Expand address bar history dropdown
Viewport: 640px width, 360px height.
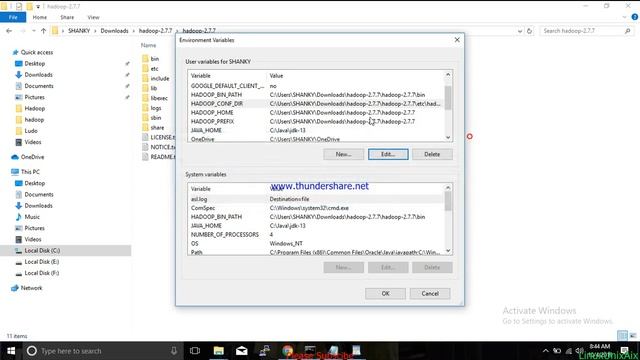click(520, 31)
